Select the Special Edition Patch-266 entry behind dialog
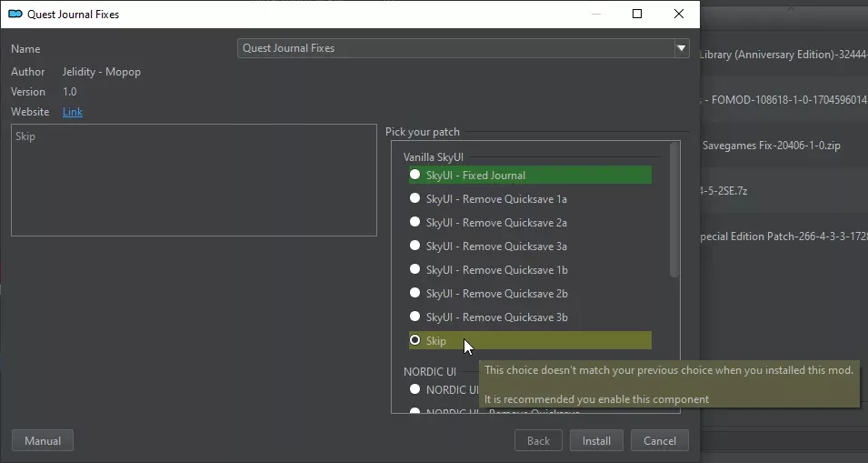Image resolution: width=868 pixels, height=463 pixels. coord(783,237)
